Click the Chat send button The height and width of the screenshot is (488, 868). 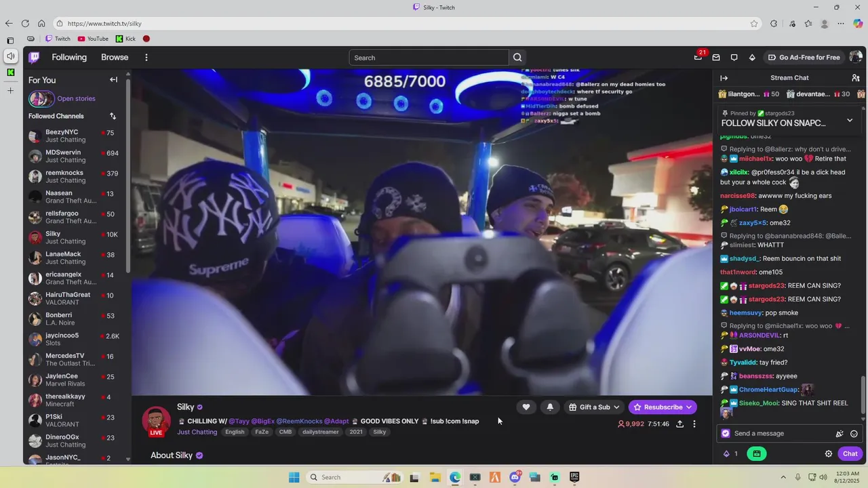tap(850, 454)
